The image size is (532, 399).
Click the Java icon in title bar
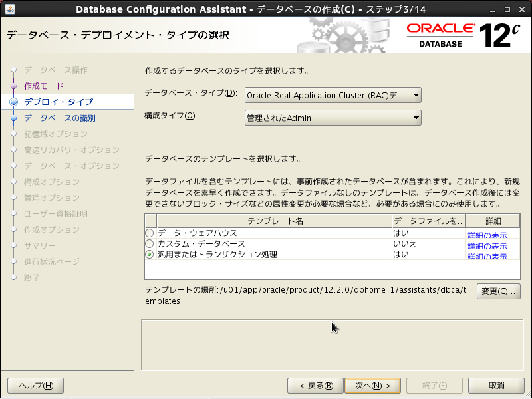[x=10, y=9]
